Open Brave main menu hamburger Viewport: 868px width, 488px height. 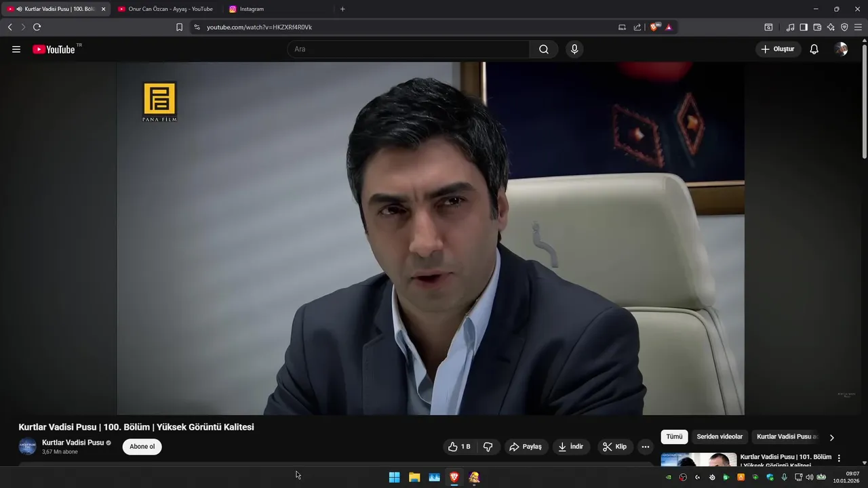click(x=858, y=27)
